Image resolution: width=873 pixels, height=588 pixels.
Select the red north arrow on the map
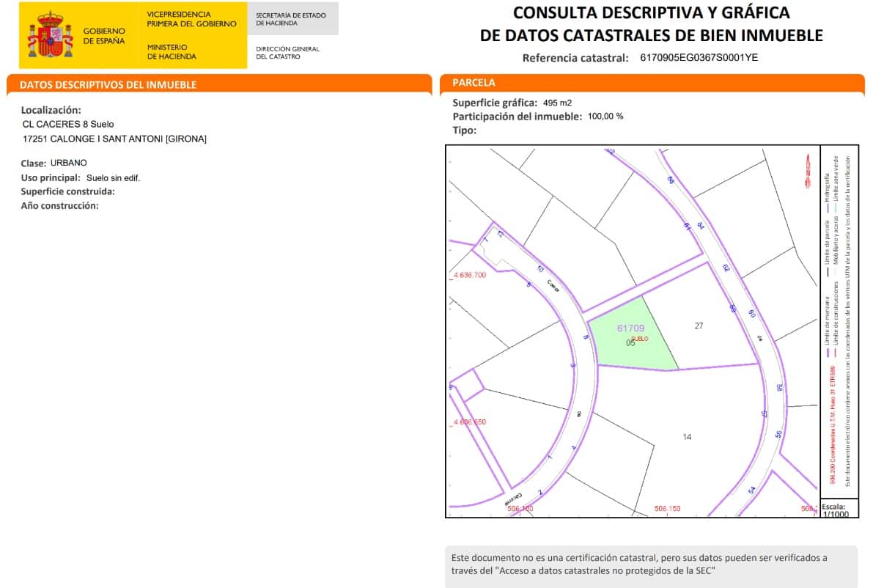(x=808, y=170)
